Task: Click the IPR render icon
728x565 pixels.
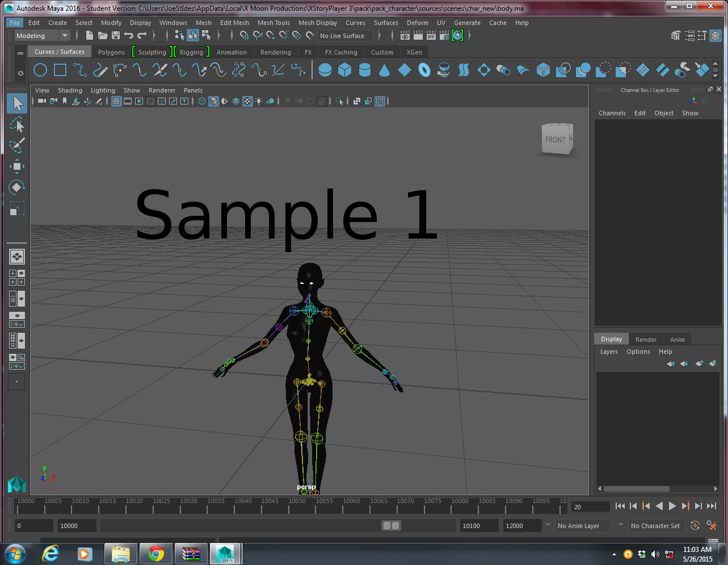Action: pos(431,35)
